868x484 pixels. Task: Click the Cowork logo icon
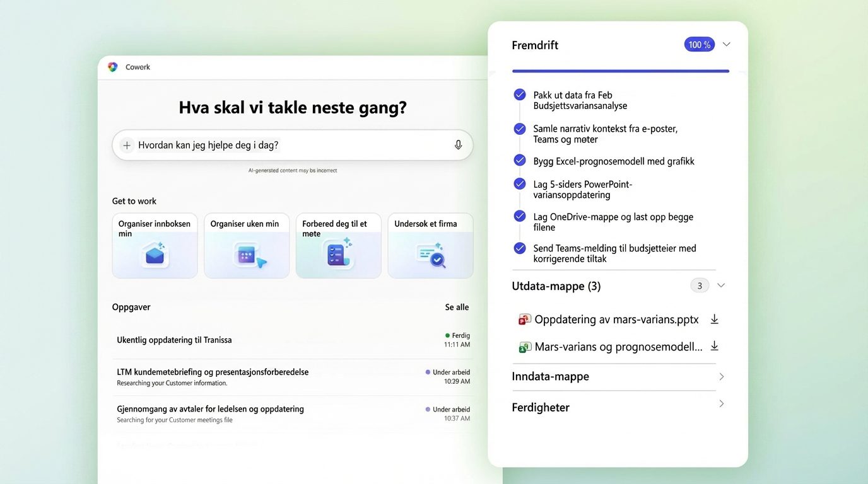[113, 67]
